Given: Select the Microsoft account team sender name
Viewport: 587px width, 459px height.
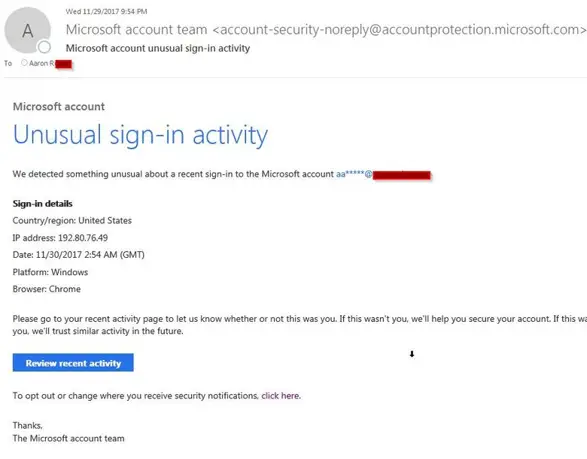Looking at the screenshot, I should pos(136,29).
